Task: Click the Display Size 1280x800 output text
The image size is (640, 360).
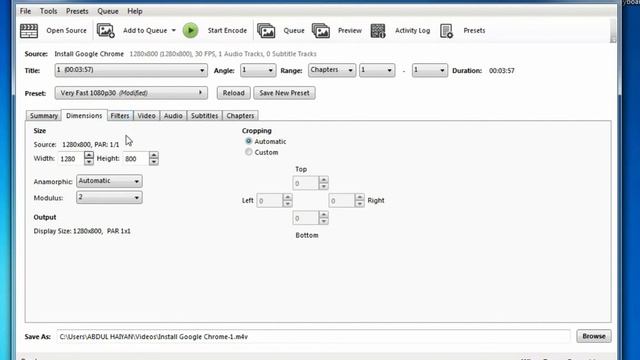Action: click(82, 231)
